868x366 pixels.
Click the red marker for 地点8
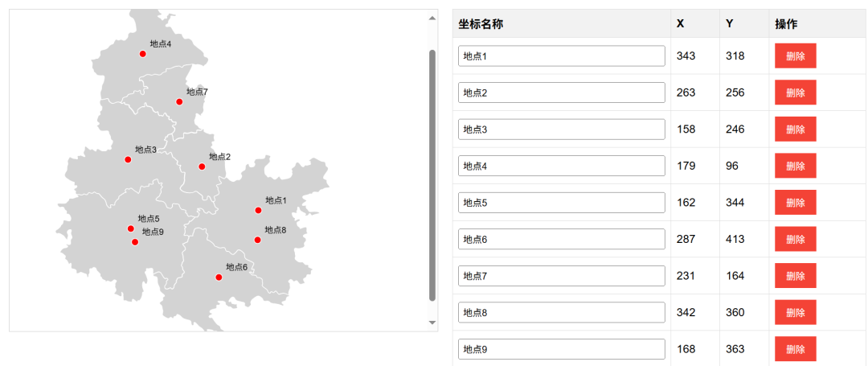[x=257, y=240]
